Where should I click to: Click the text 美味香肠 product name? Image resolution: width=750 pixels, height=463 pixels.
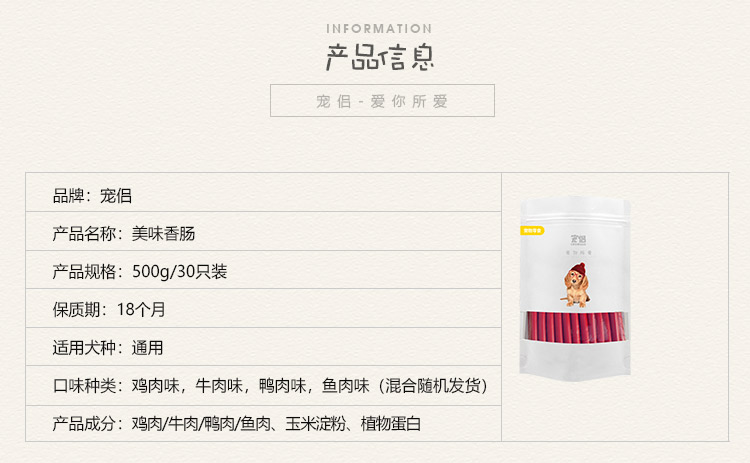[x=164, y=234]
